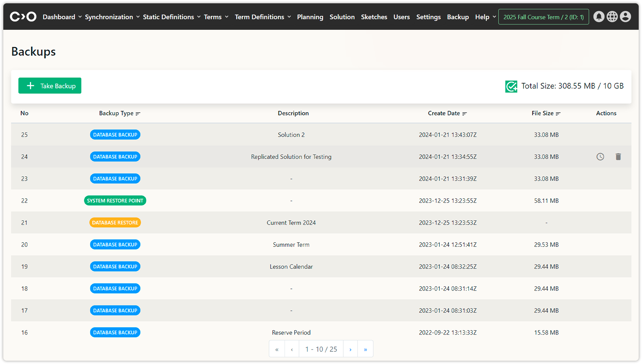642x364 pixels.
Task: Click the restore clock icon on row 24
Action: pyautogui.click(x=600, y=157)
